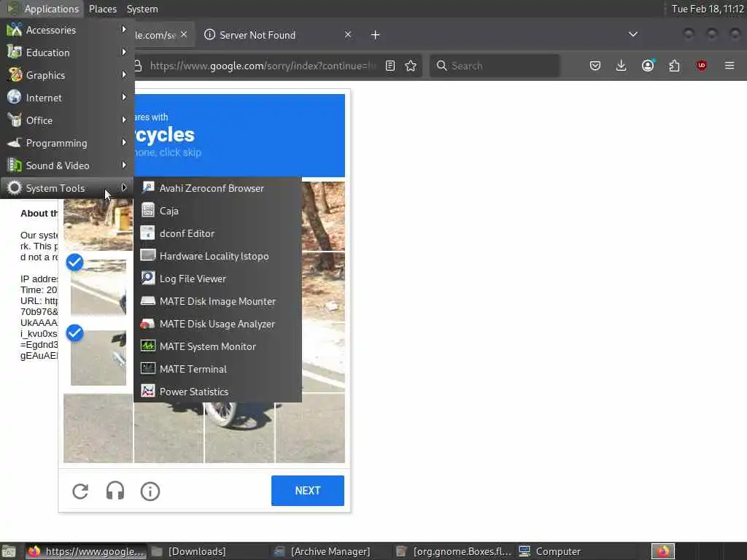Click the Caja cabinet icon

tap(147, 210)
